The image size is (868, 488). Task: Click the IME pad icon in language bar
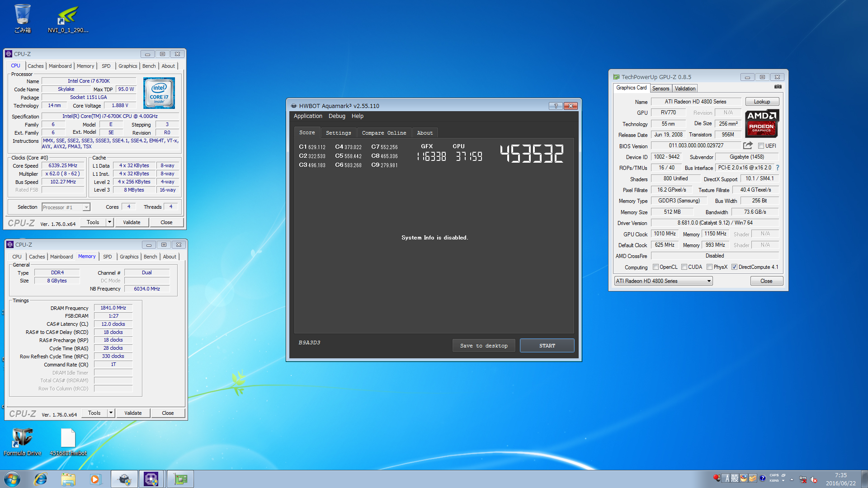tap(744, 478)
